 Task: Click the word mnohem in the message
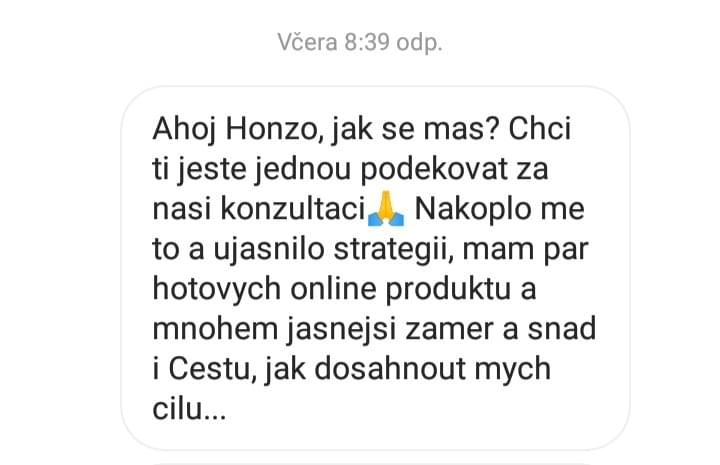pyautogui.click(x=215, y=329)
